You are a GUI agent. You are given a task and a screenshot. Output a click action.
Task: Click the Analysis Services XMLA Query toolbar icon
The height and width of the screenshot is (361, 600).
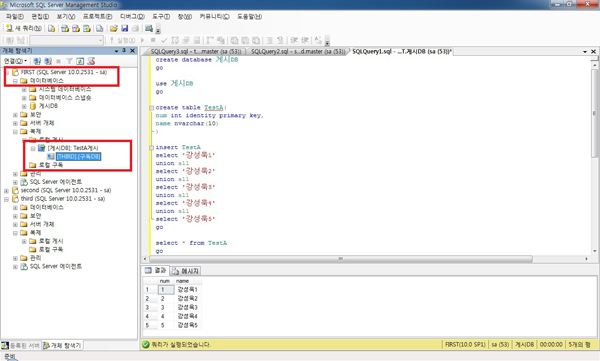click(x=87, y=28)
